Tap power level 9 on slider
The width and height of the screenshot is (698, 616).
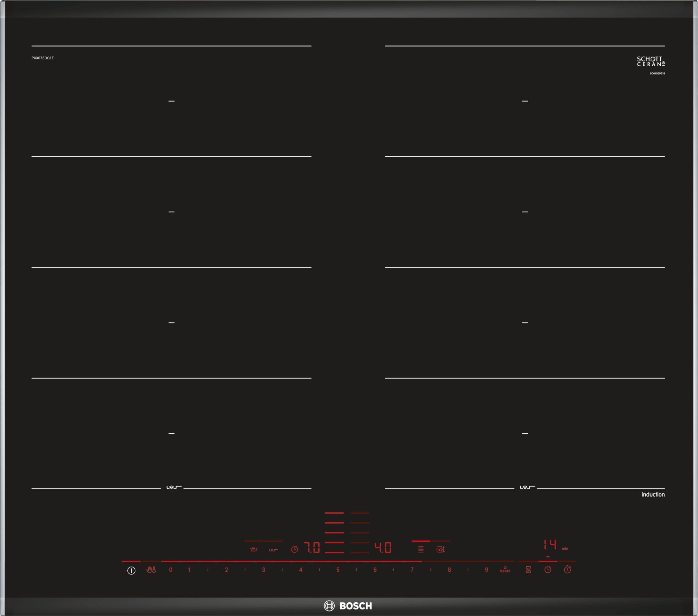coord(486,570)
